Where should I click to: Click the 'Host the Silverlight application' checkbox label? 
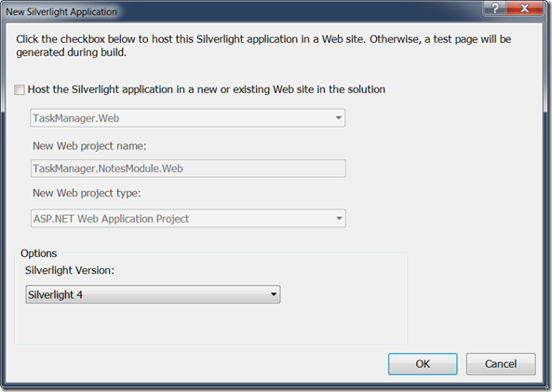207,89
